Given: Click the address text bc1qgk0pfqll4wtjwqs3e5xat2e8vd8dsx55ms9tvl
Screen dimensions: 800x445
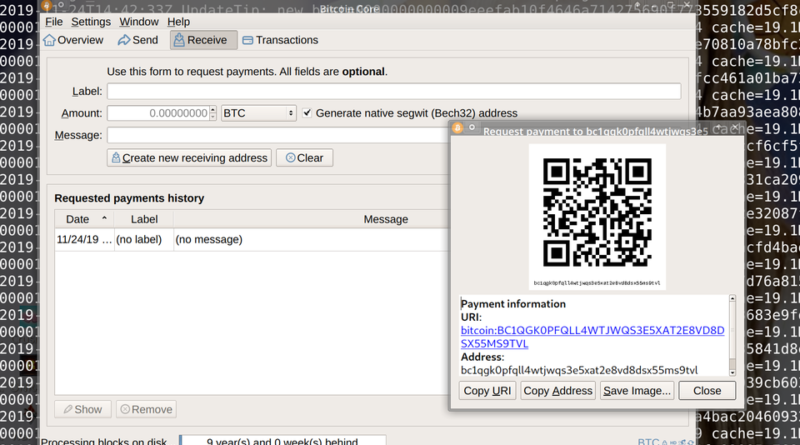Looking at the screenshot, I should [x=579, y=370].
